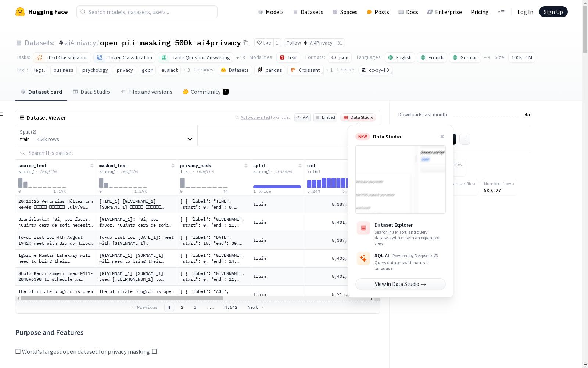
Task: Show 3 more tags
Action: pos(187,70)
